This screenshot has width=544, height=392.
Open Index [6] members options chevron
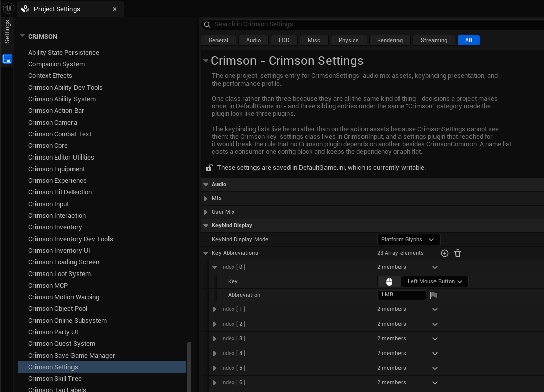[434, 383]
